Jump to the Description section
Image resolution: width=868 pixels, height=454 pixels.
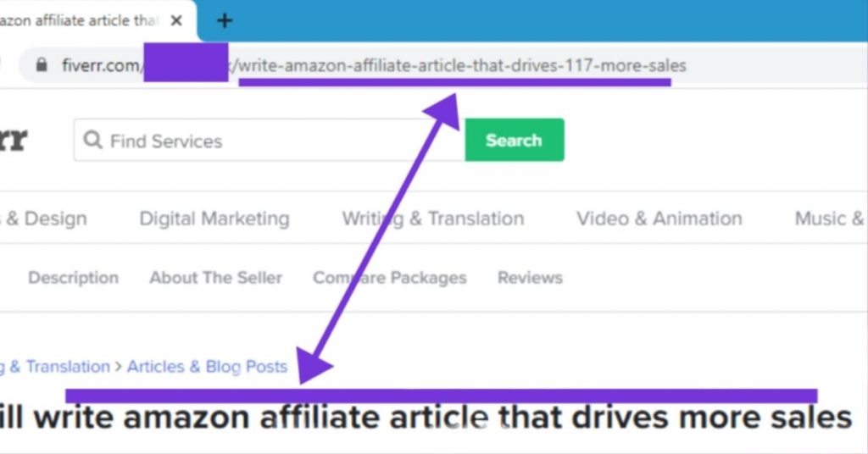pyautogui.click(x=73, y=278)
